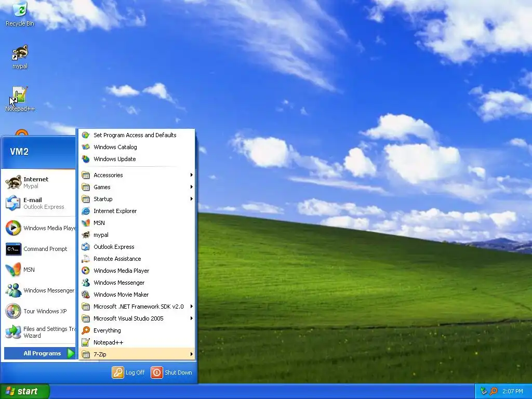Click the All Programs green arrow

click(71, 353)
